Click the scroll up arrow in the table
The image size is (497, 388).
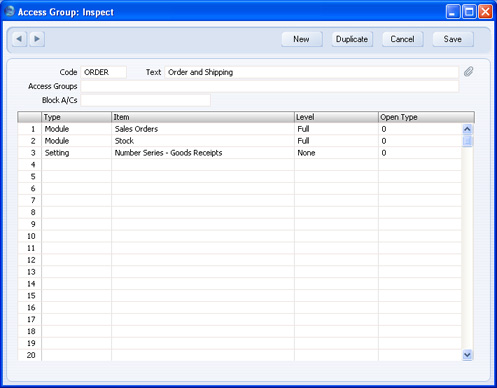coord(467,129)
